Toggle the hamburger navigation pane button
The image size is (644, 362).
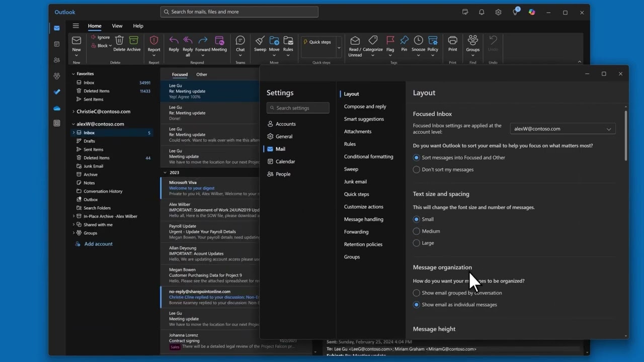(x=75, y=26)
